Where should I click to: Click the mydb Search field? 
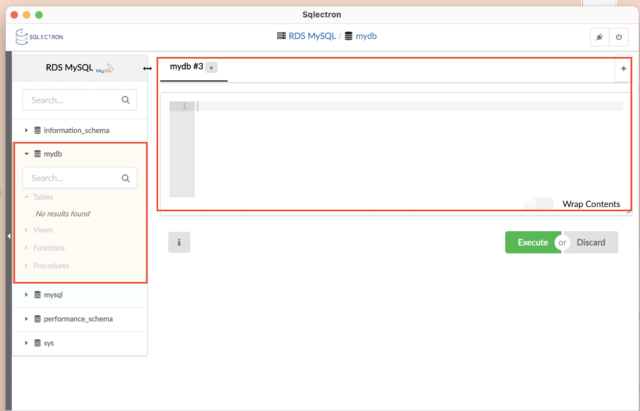80,178
